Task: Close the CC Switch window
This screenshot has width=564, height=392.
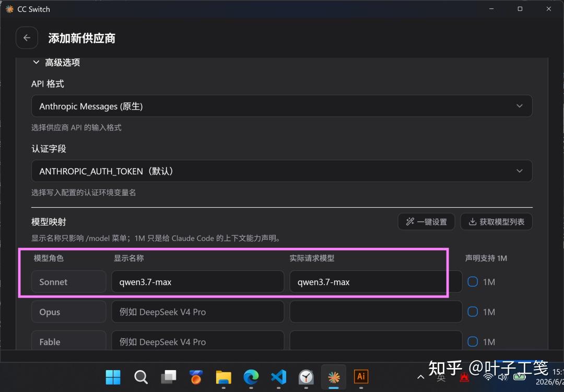Action: click(x=548, y=9)
